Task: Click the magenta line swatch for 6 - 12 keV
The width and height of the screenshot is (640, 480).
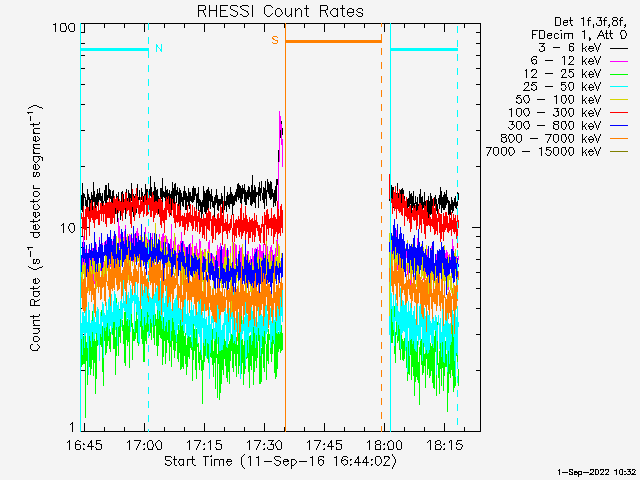Action: (x=619, y=61)
